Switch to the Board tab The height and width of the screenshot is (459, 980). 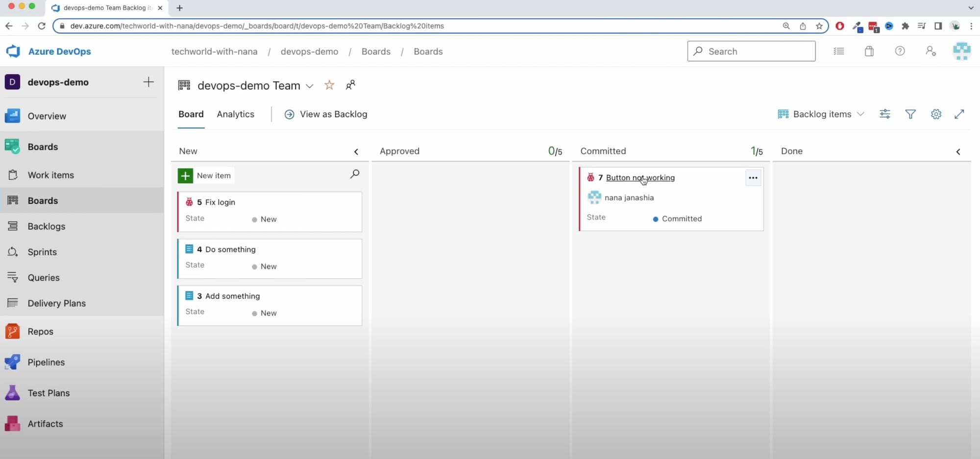[x=191, y=114]
